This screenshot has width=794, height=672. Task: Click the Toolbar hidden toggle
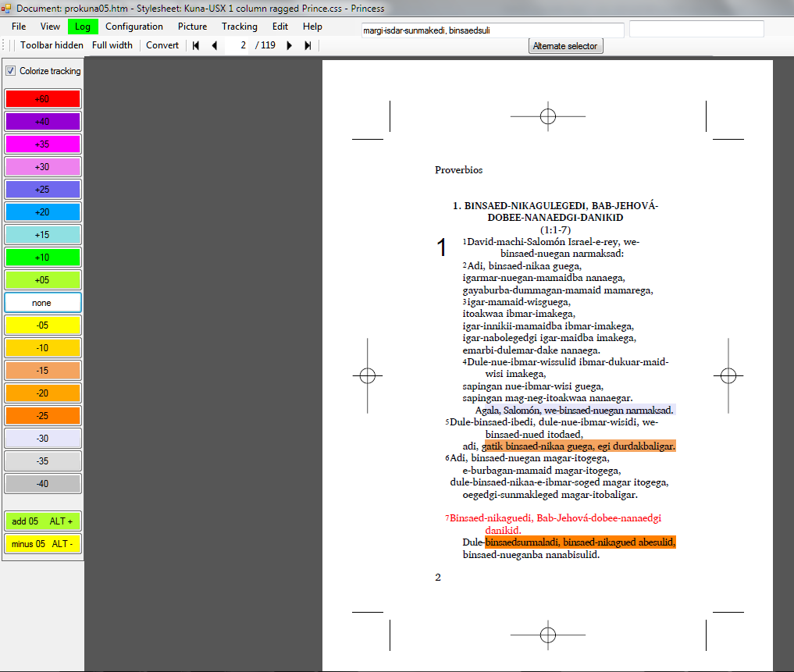coord(52,45)
